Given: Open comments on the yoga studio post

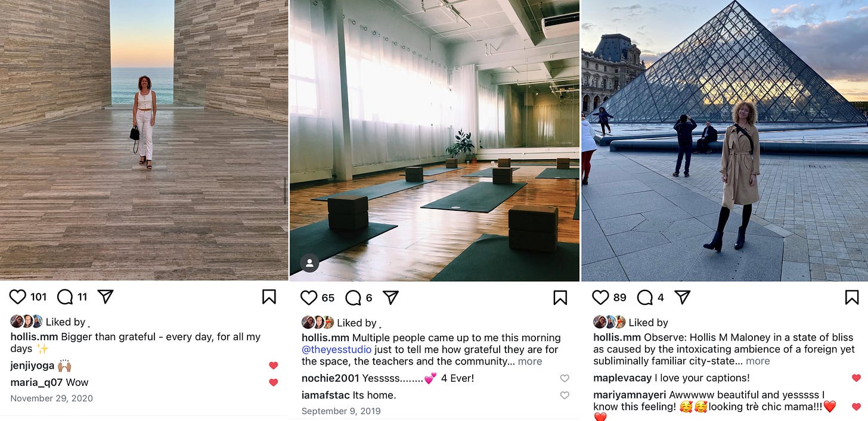Looking at the screenshot, I should coord(354,298).
